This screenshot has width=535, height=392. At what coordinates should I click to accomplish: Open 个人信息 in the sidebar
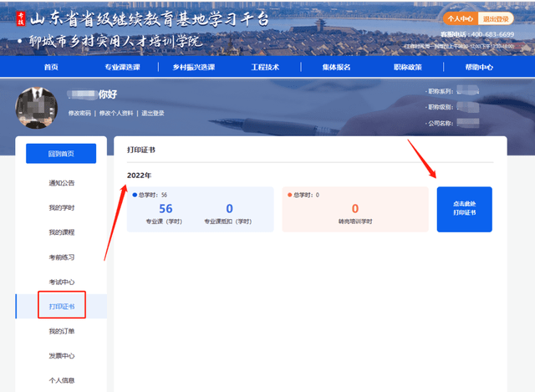pyautogui.click(x=61, y=380)
